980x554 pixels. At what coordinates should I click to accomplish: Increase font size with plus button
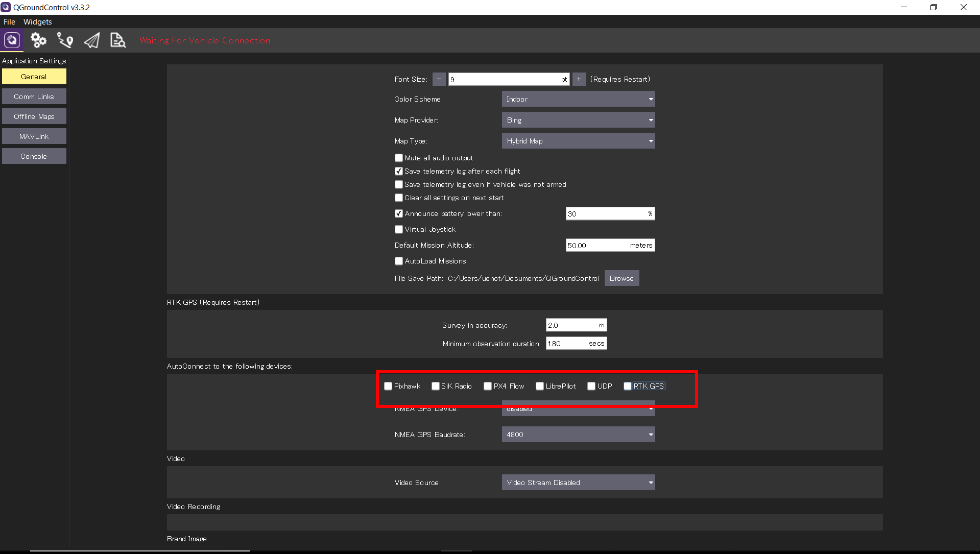point(579,79)
